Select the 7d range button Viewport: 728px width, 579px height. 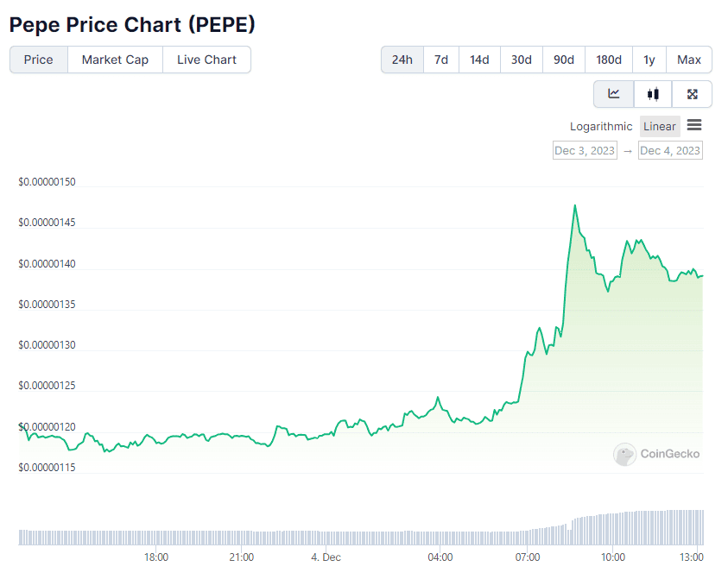pyautogui.click(x=440, y=60)
